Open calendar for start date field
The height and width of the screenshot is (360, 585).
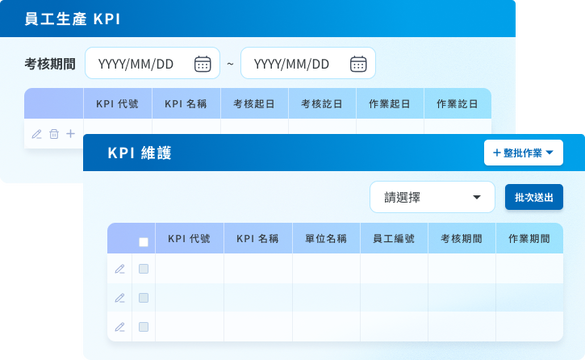203,64
